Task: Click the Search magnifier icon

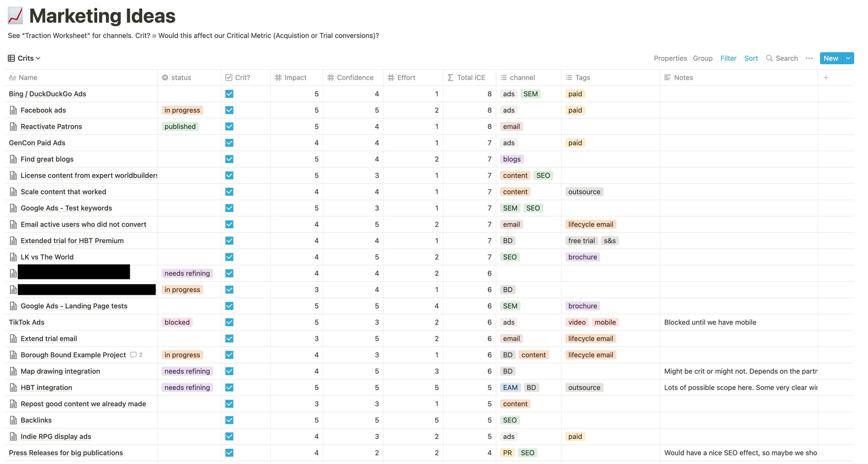Action: [769, 58]
